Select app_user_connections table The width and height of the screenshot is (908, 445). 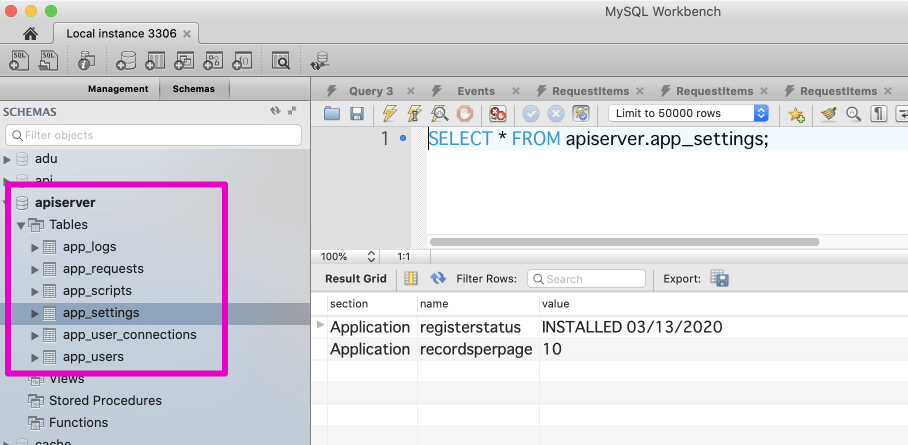pyautogui.click(x=130, y=335)
